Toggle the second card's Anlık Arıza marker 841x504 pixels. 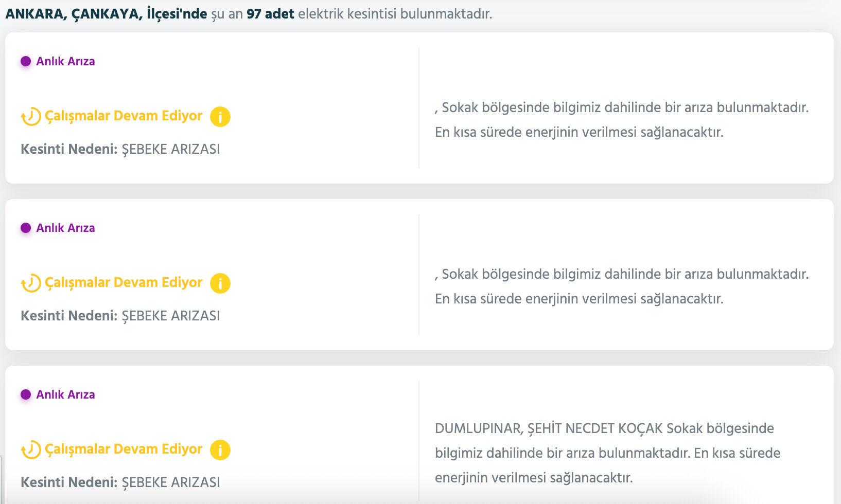click(x=25, y=228)
